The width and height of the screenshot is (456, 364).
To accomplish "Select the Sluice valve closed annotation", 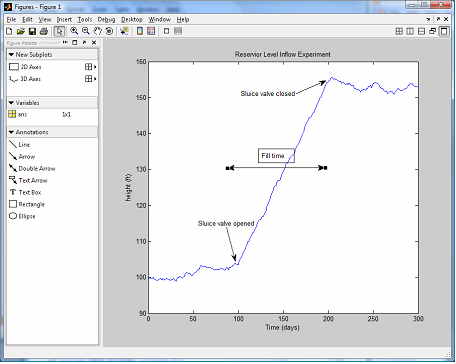I will 268,94.
